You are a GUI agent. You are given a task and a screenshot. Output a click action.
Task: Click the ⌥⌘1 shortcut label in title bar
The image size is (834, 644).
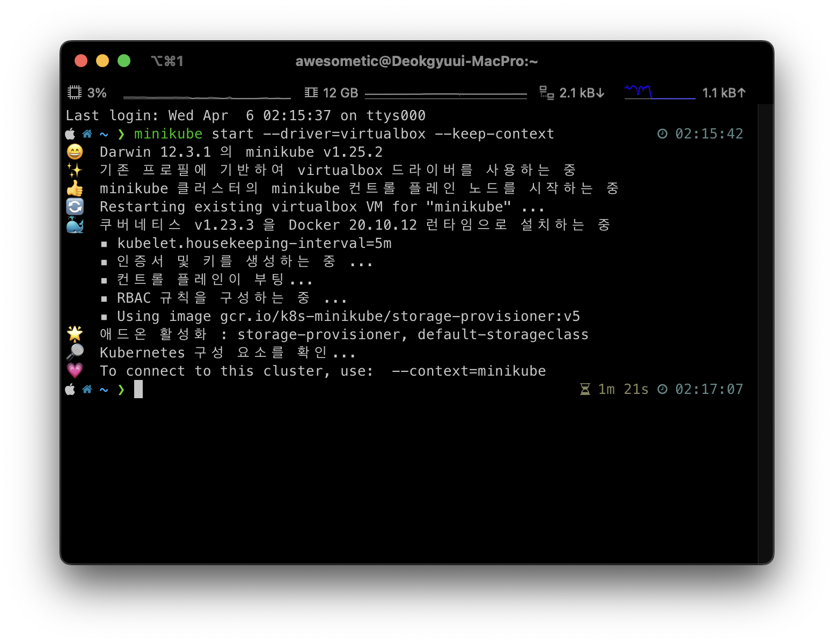click(167, 61)
